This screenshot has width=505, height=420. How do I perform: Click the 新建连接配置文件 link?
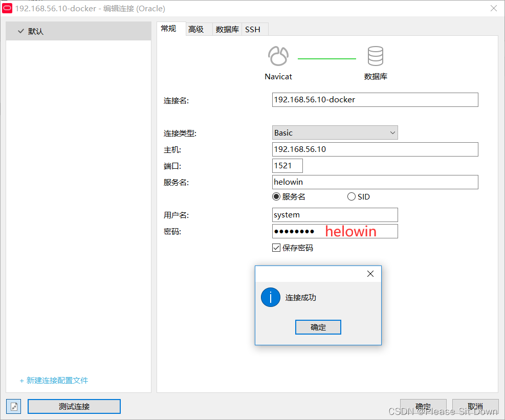click(x=54, y=380)
